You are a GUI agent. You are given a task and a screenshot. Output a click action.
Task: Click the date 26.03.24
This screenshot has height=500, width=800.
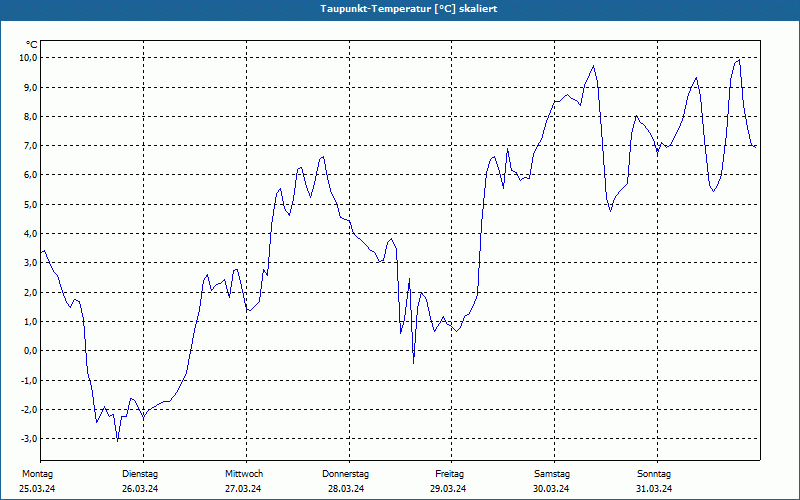[140, 489]
